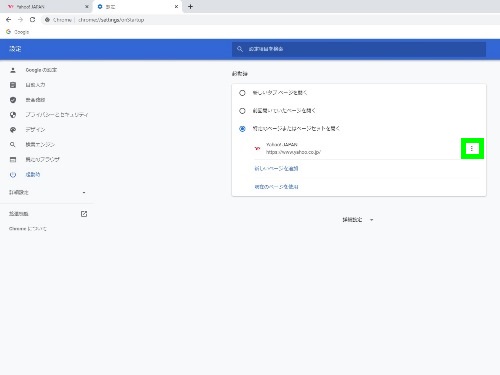Open the search engine (検索エンジン) sidebar icon
The height and width of the screenshot is (375, 500).
point(13,145)
